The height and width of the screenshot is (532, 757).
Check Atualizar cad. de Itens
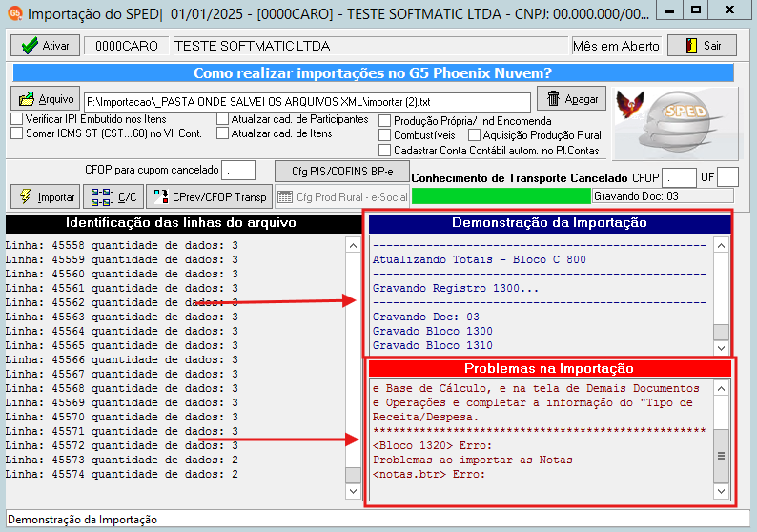[x=222, y=133]
